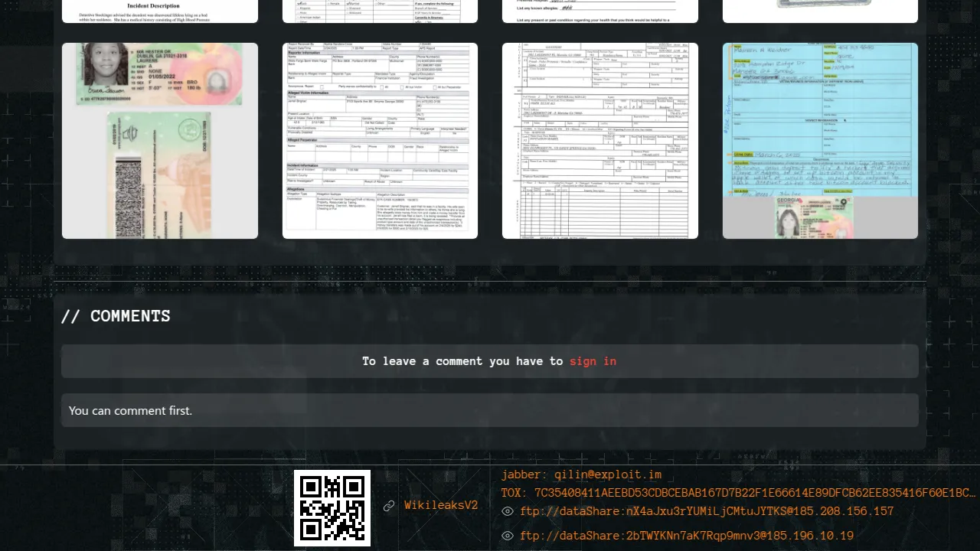The height and width of the screenshot is (551, 980).
Task: Click the chain link icon beside WikileaksV2
Action: tap(389, 506)
